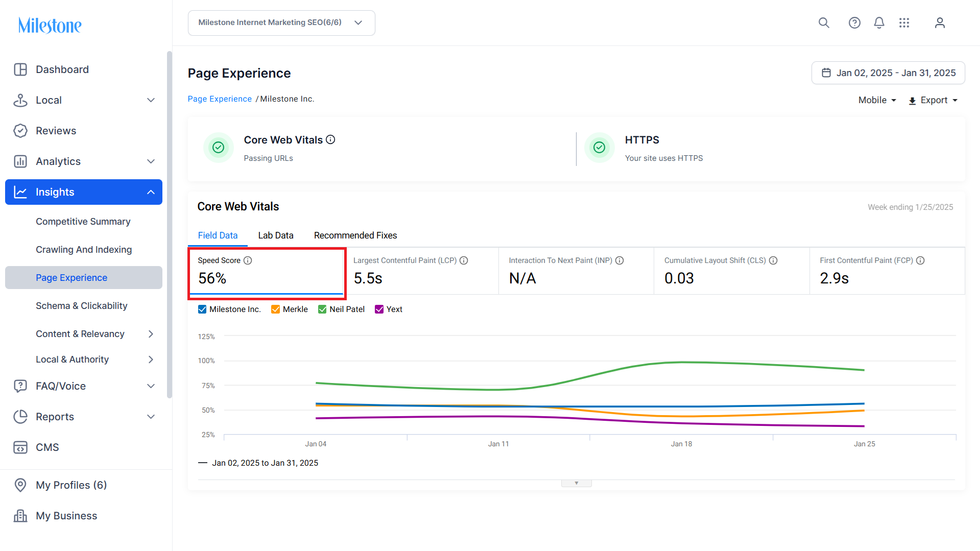Screen dimensions: 980x551
Task: Open the help question mark icon
Action: pos(854,23)
